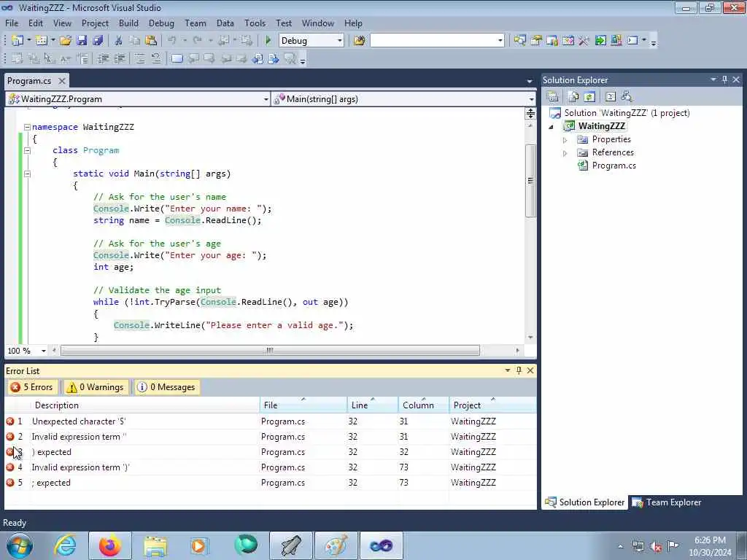This screenshot has height=560, width=747.
Task: Uncomment the selected lines
Action: point(156,58)
